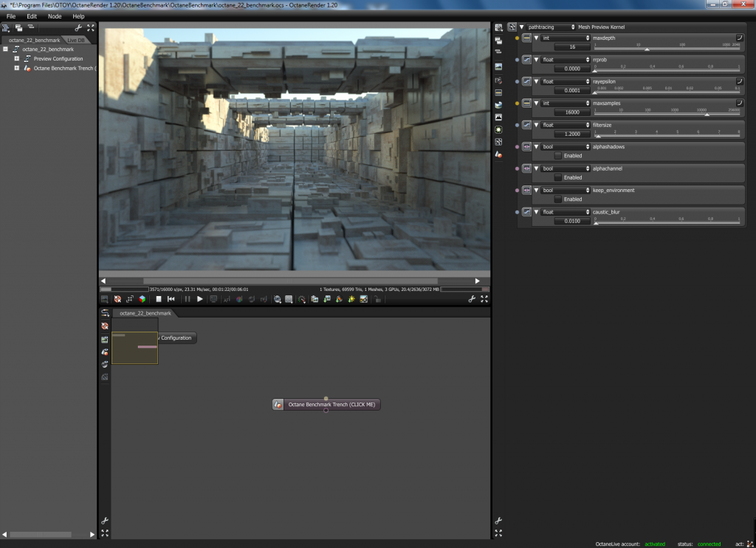Click the maxsamples slider track
The image size is (756, 548).
pos(667,114)
